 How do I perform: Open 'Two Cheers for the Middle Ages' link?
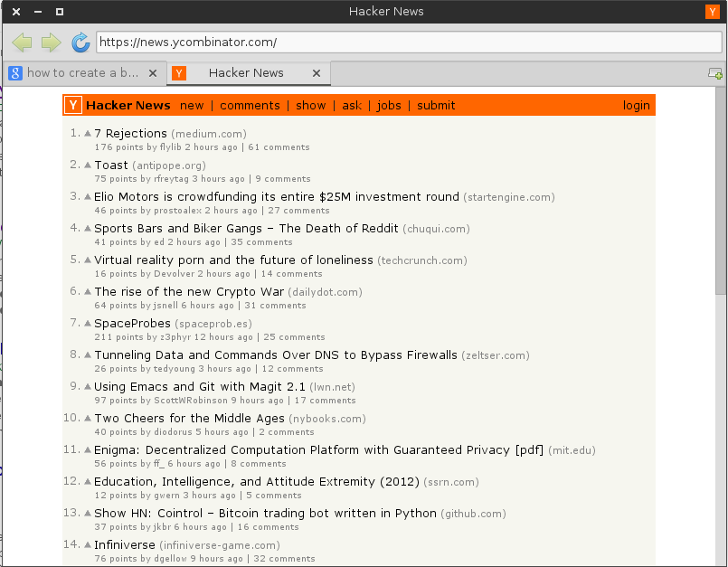pyautogui.click(x=189, y=419)
